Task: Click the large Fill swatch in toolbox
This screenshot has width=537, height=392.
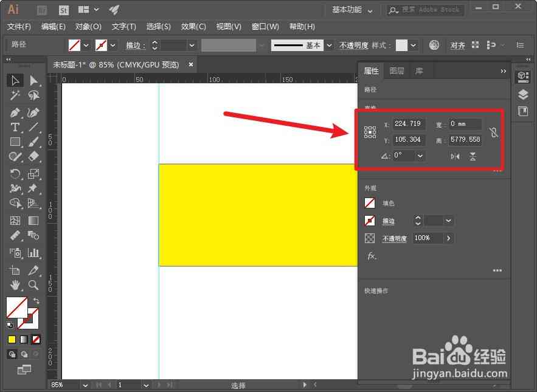Action: tap(17, 308)
